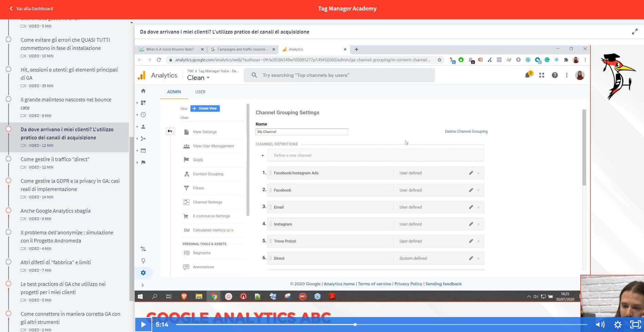Remove the Instagram channel with its X
The height and width of the screenshot is (332, 644).
[x=478, y=224]
